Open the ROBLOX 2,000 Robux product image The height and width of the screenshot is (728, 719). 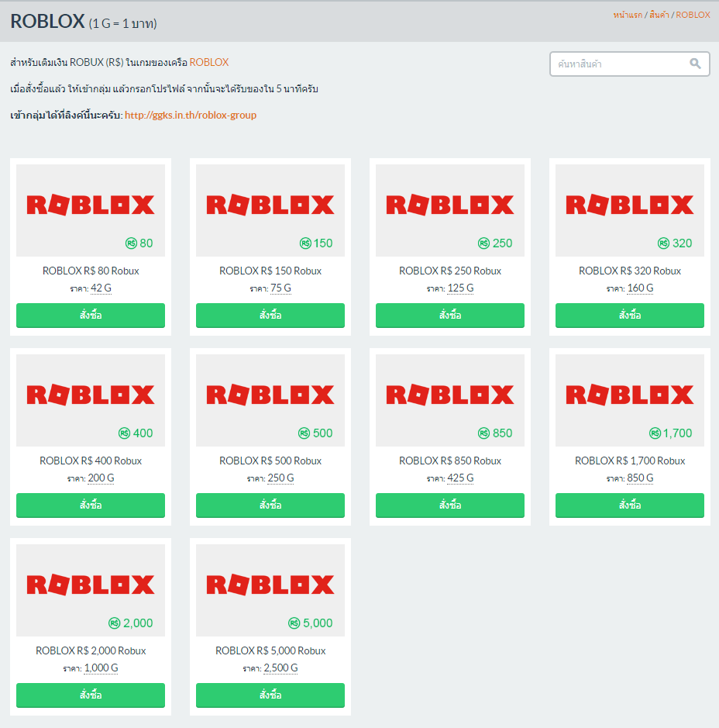click(x=91, y=590)
